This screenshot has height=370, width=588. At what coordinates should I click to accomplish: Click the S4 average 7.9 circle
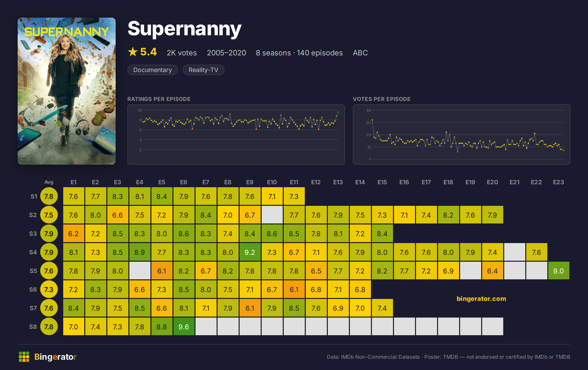(x=49, y=252)
